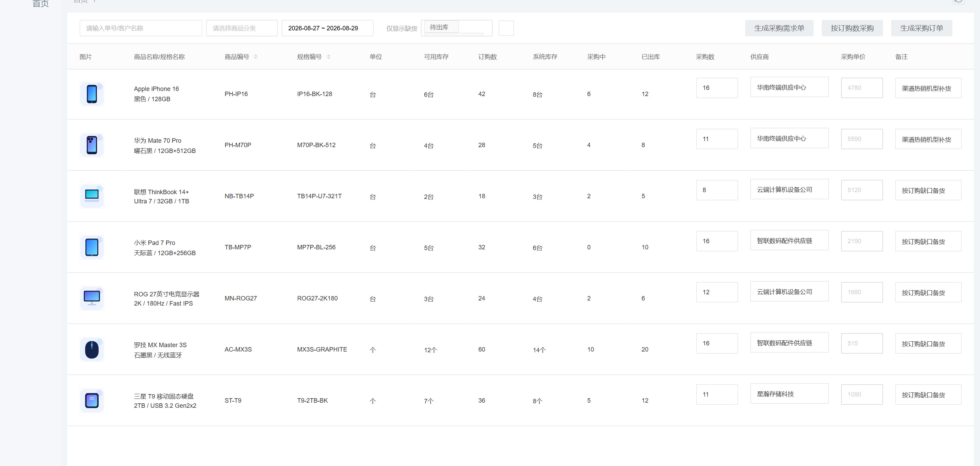View the 联想 ThinkBook 14+ laptop thumbnail
The height and width of the screenshot is (466, 980).
pyautogui.click(x=92, y=196)
